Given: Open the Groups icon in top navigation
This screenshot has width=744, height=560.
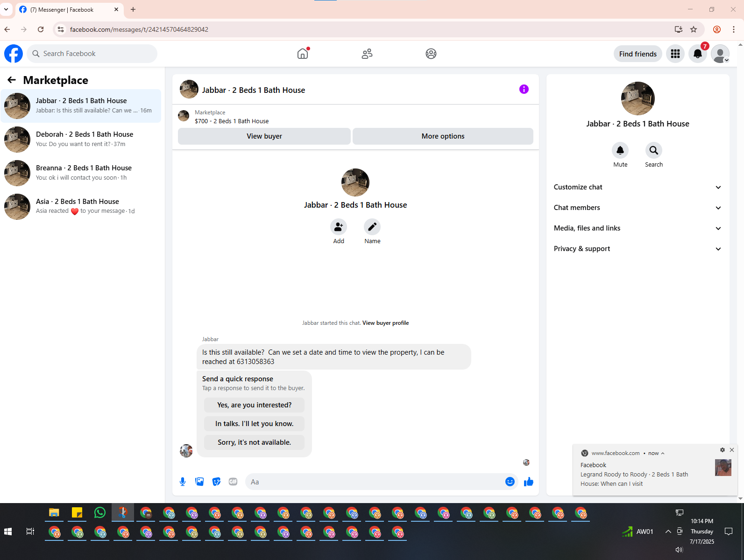Looking at the screenshot, I should tap(431, 54).
